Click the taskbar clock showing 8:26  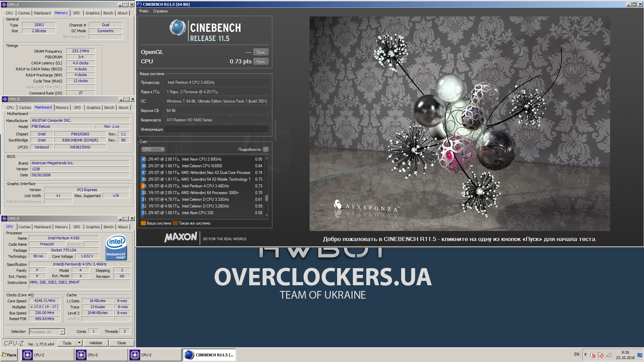click(625, 355)
